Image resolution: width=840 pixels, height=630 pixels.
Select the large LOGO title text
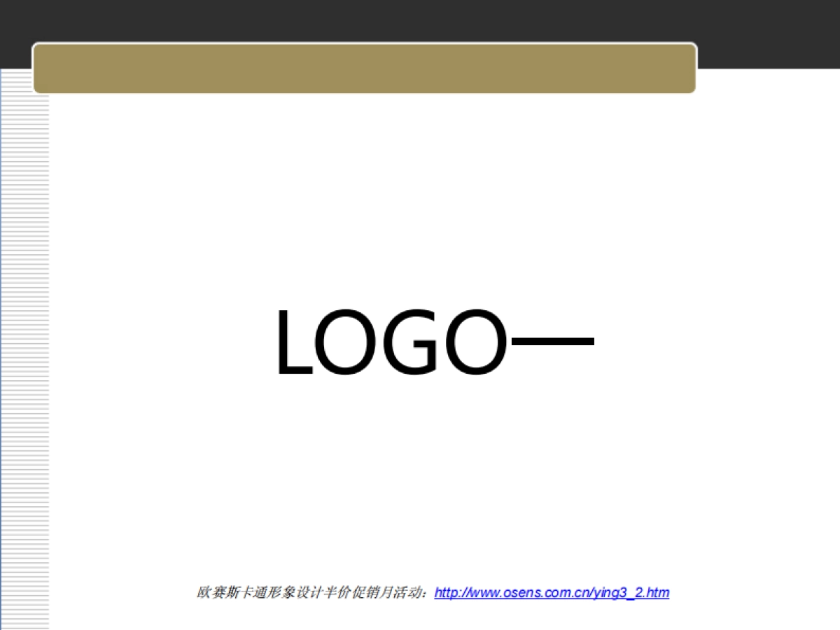coord(434,343)
